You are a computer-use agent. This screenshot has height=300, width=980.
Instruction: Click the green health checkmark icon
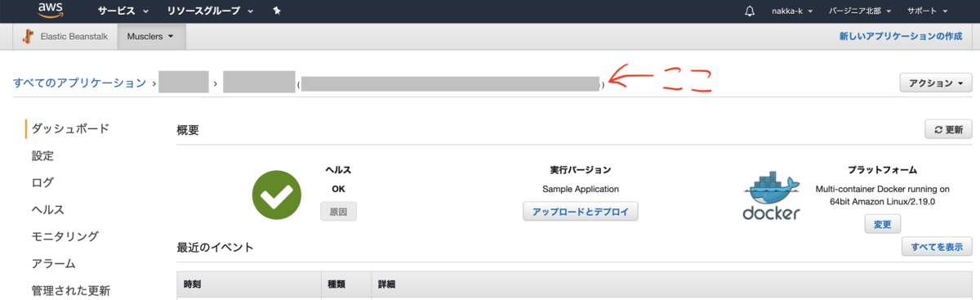tap(276, 195)
